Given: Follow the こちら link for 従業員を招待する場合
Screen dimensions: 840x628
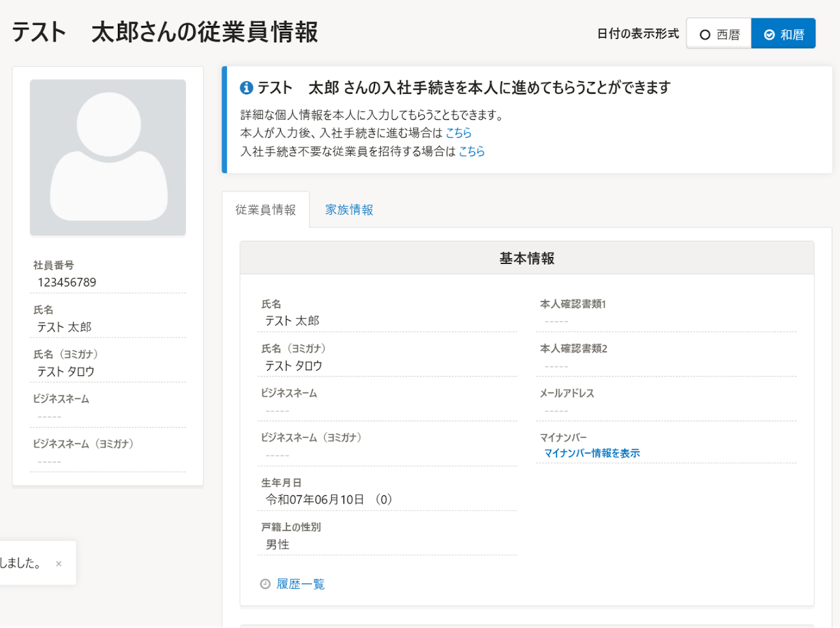Looking at the screenshot, I should coord(471,151).
